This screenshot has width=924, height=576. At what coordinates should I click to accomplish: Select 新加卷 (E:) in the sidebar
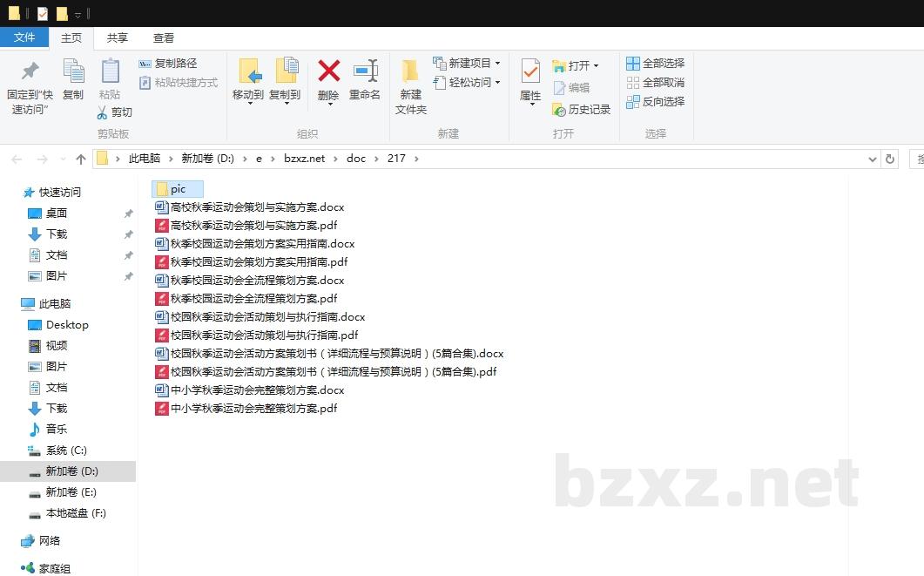[70, 491]
